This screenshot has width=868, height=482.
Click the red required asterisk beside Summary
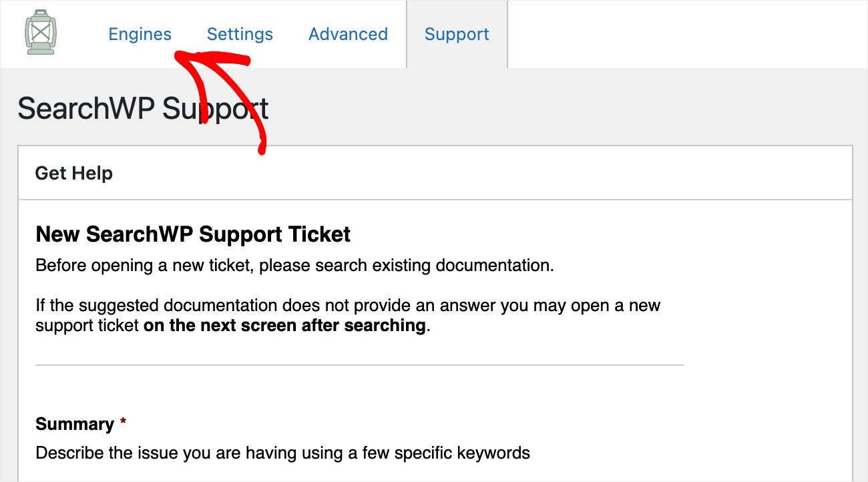(x=123, y=423)
